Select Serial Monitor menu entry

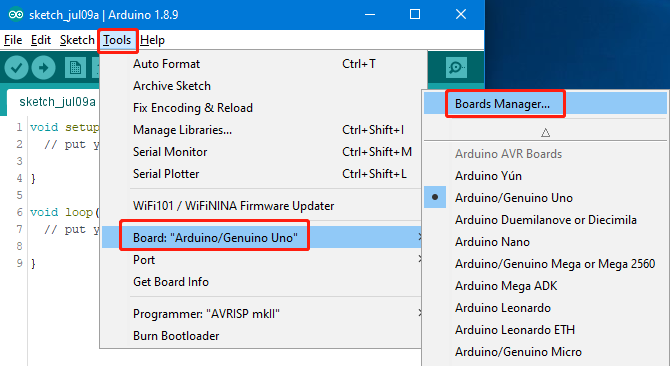[x=262, y=152]
